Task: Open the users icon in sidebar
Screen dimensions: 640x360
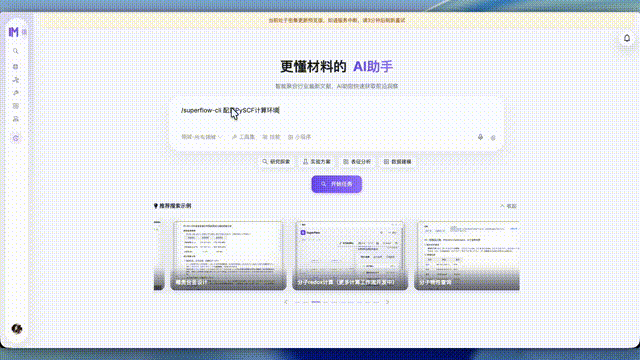Action: click(x=16, y=119)
